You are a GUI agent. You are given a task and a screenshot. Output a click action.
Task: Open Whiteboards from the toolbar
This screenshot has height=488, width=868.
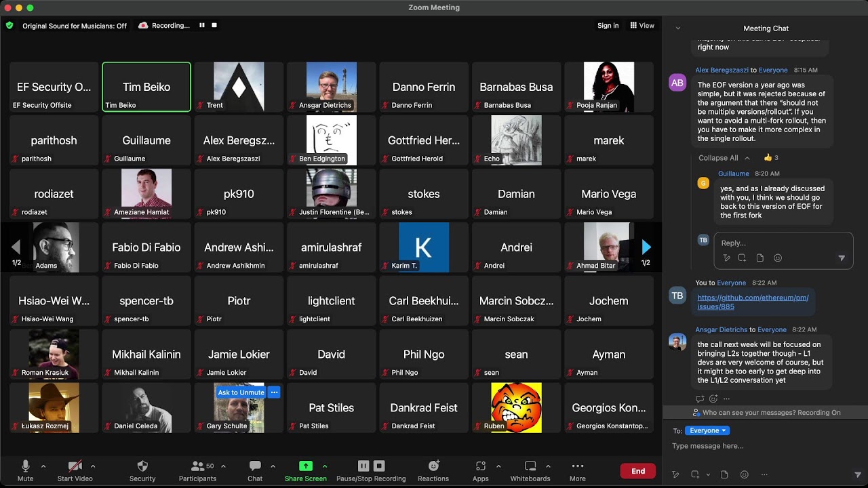click(530, 466)
